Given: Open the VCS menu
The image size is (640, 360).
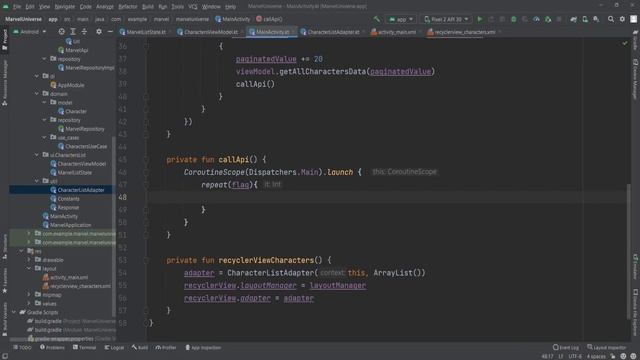Looking at the screenshot, I should [193, 7].
